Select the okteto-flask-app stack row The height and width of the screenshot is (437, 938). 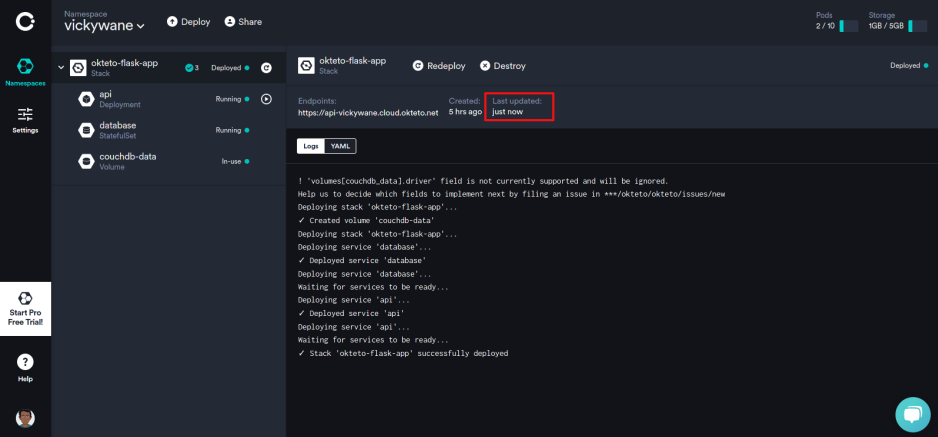pos(168,68)
